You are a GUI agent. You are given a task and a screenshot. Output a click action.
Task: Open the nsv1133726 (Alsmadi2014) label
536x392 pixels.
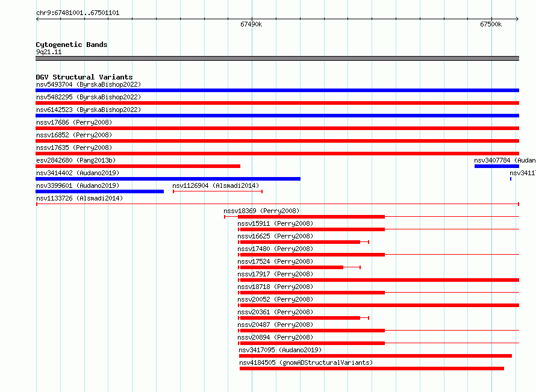[x=79, y=198]
